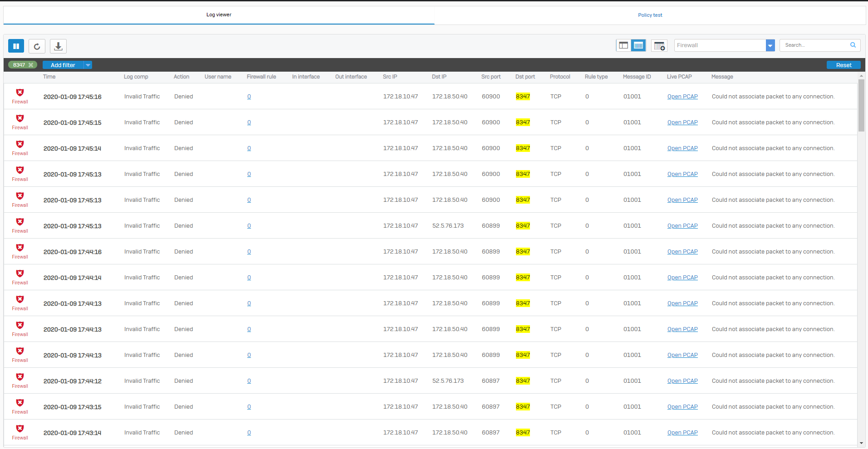Click the search magnifier icon
868x449 pixels.
(x=853, y=45)
